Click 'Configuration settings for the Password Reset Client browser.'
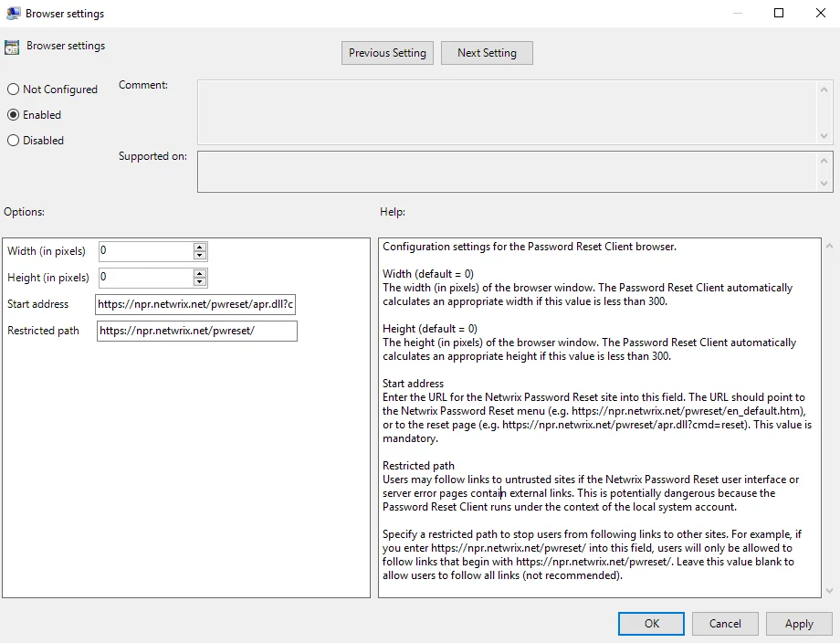The width and height of the screenshot is (840, 643). tap(530, 247)
